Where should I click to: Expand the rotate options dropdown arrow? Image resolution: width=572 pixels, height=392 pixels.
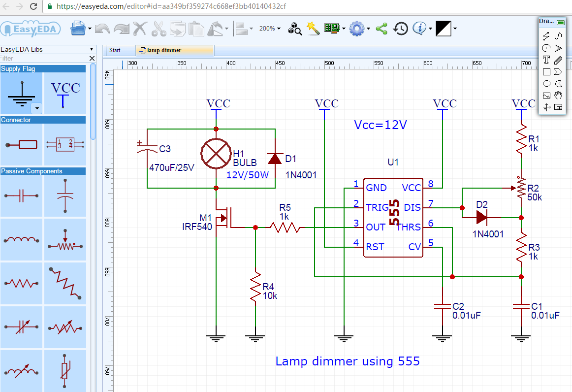click(x=227, y=29)
